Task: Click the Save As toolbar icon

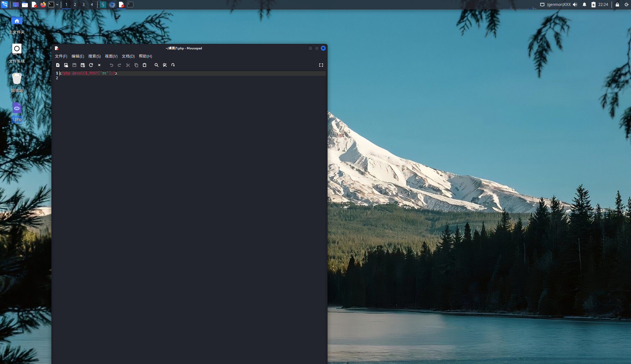Action: [x=83, y=65]
